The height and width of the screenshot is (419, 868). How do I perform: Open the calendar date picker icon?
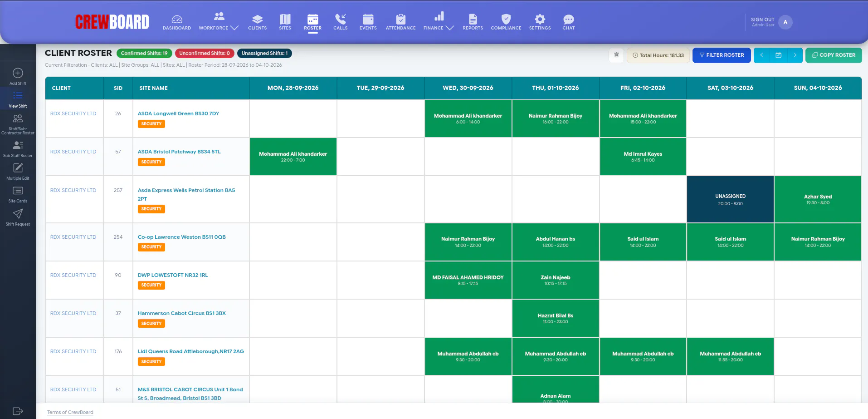point(778,55)
